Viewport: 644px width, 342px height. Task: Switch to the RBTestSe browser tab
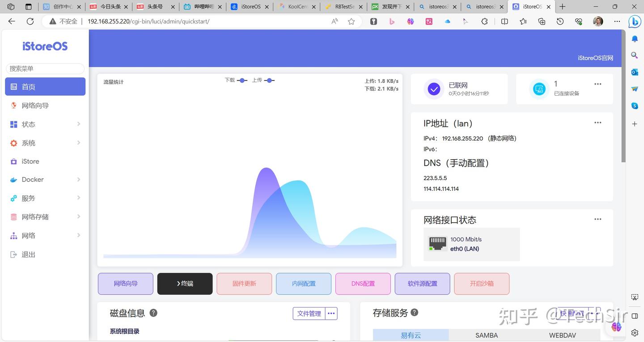coord(344,7)
